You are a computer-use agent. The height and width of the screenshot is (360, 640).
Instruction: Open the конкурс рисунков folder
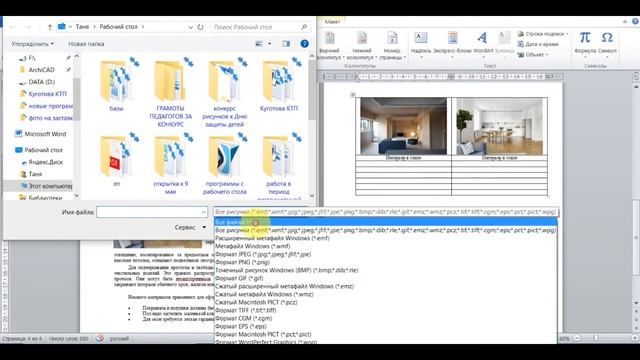224,92
